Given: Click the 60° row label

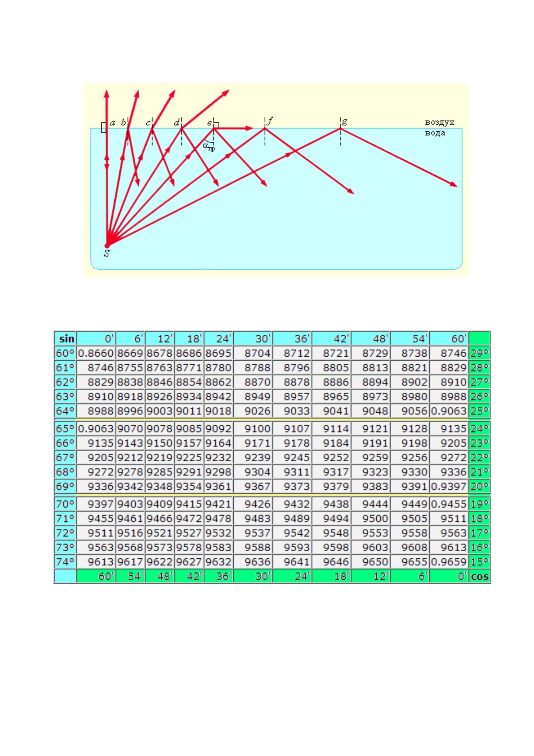Looking at the screenshot, I should 65,353.
